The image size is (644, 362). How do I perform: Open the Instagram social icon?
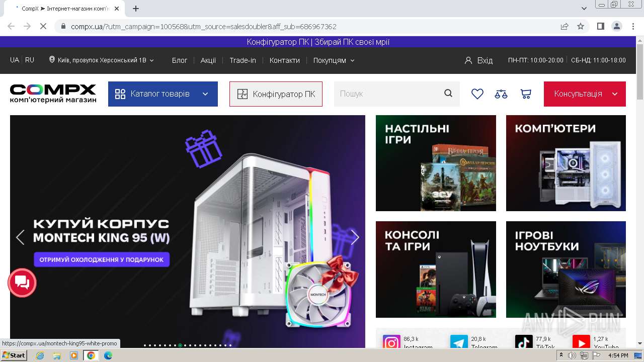(391, 343)
